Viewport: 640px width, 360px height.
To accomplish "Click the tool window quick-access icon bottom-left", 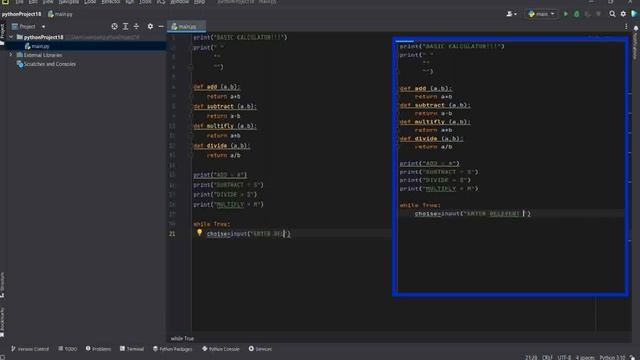I will point(3,358).
